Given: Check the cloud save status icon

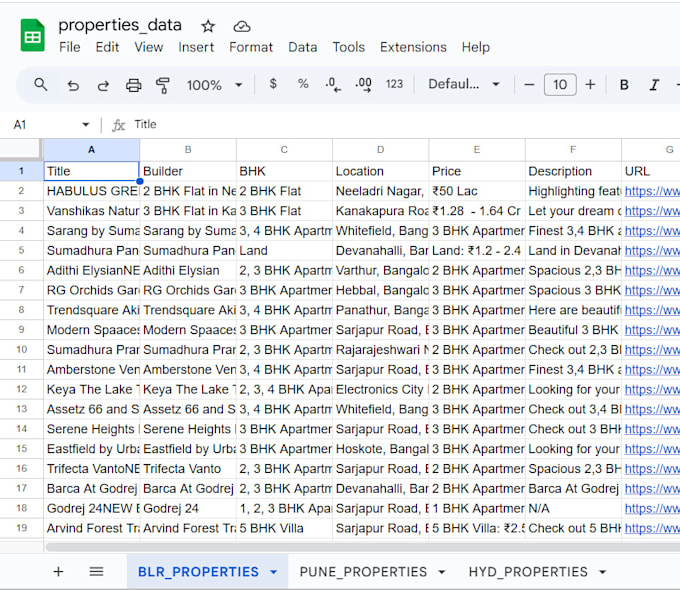Looking at the screenshot, I should tap(242, 26).
